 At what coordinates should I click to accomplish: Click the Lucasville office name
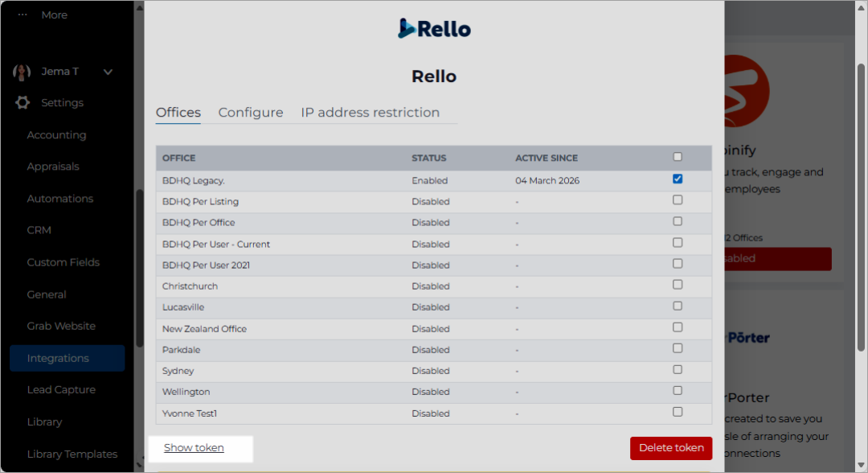click(183, 307)
